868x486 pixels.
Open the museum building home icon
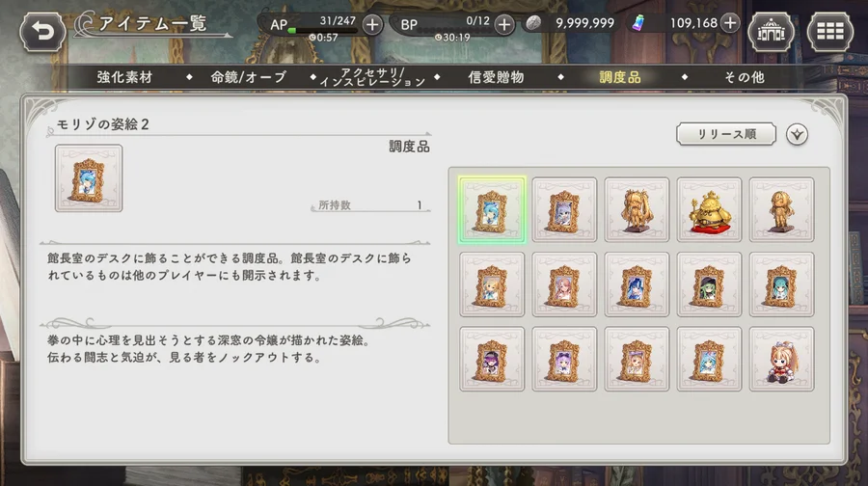[772, 32]
